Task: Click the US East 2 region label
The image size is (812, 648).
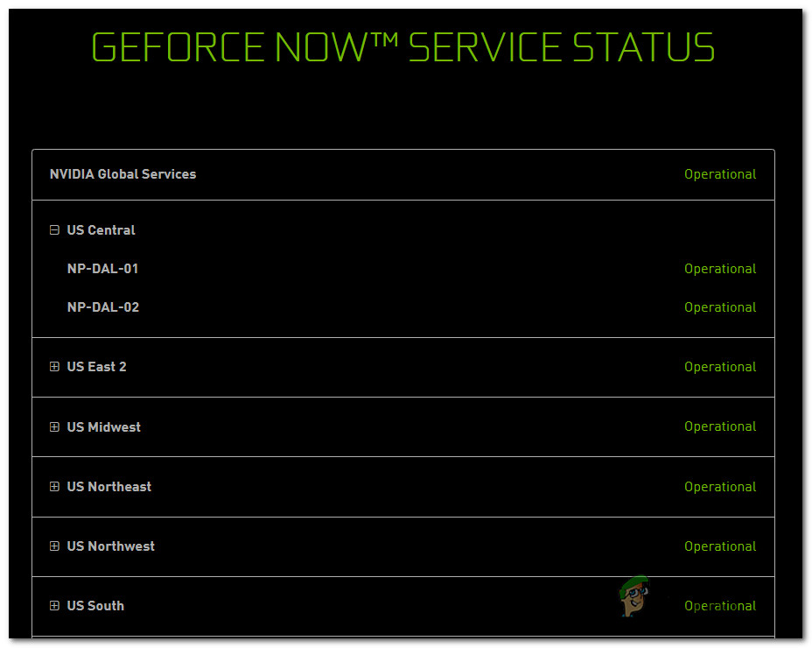Action: click(96, 367)
